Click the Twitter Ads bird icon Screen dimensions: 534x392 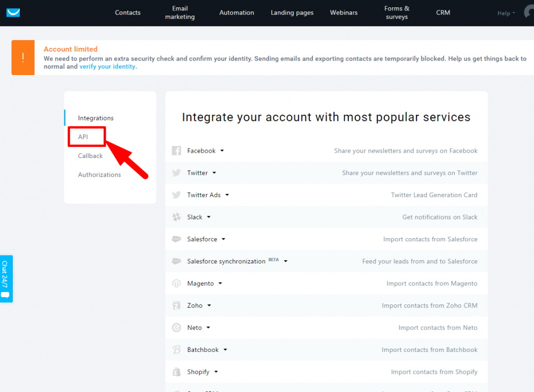(x=176, y=195)
